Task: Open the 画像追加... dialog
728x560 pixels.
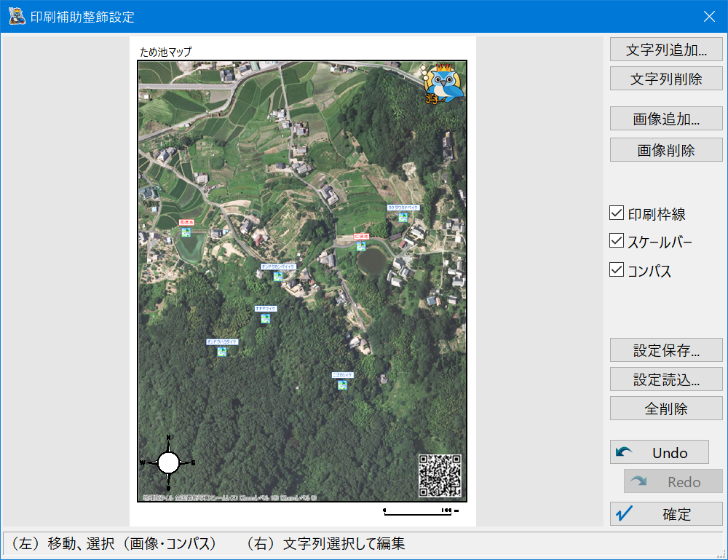Action: click(666, 119)
